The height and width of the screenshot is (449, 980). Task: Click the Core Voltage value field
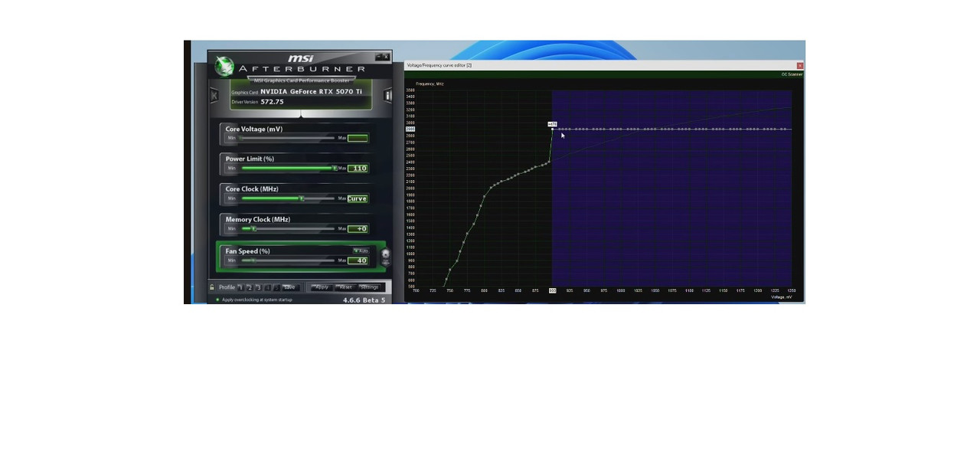pos(358,138)
